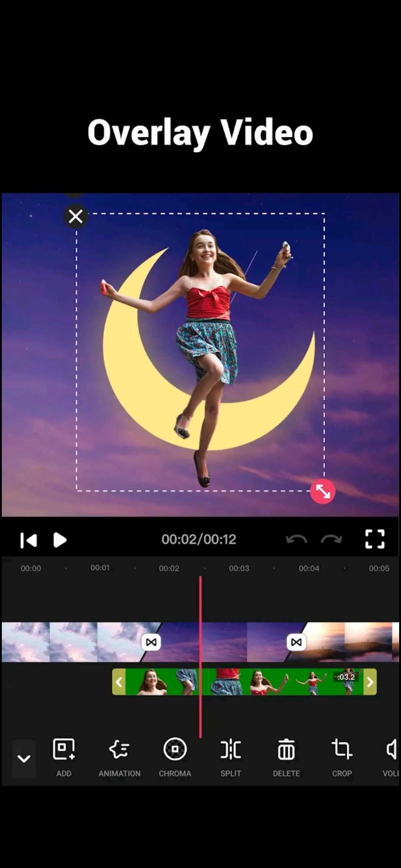Click the pink resize handle on the overlay

[x=323, y=491]
